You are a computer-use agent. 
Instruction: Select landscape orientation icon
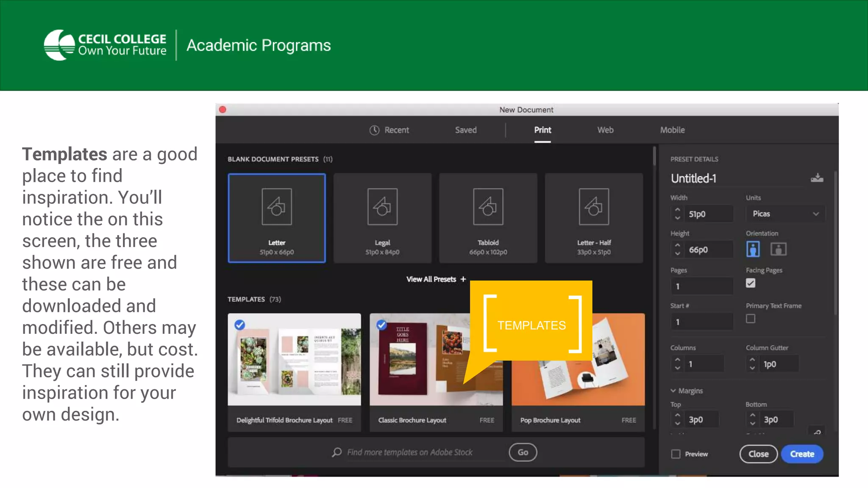[778, 249]
